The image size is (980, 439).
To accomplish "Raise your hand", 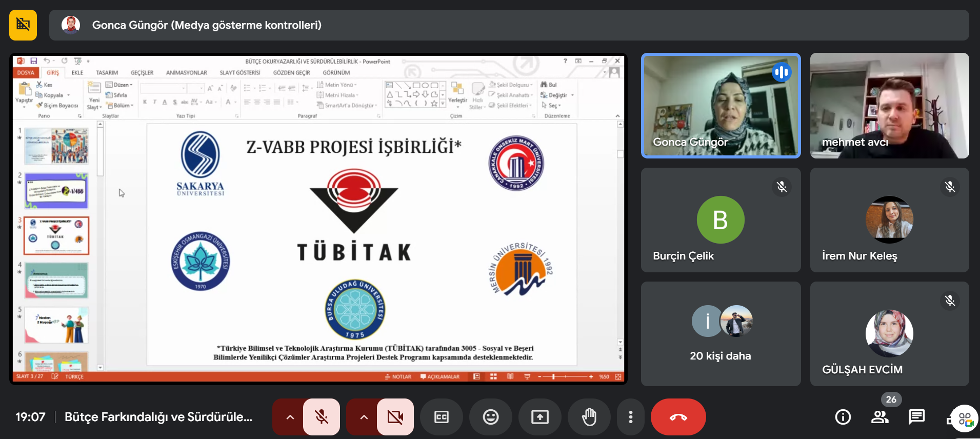I will [x=589, y=417].
